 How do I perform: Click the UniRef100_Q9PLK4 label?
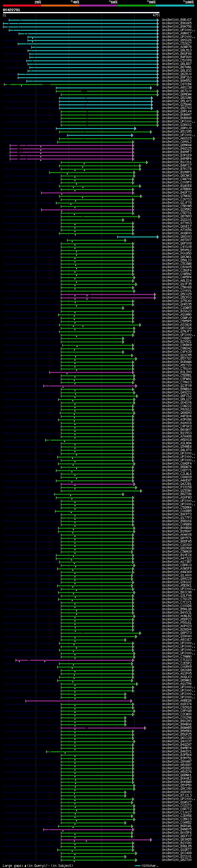pos(177,111)
